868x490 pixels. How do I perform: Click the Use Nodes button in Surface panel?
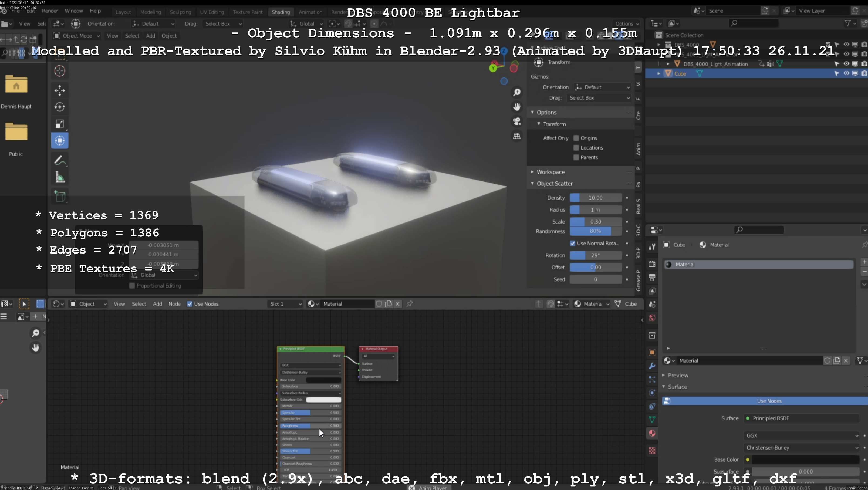point(765,401)
